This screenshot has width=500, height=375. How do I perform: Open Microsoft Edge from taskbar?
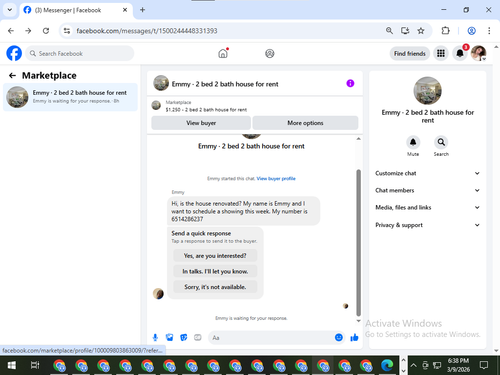coord(387,365)
